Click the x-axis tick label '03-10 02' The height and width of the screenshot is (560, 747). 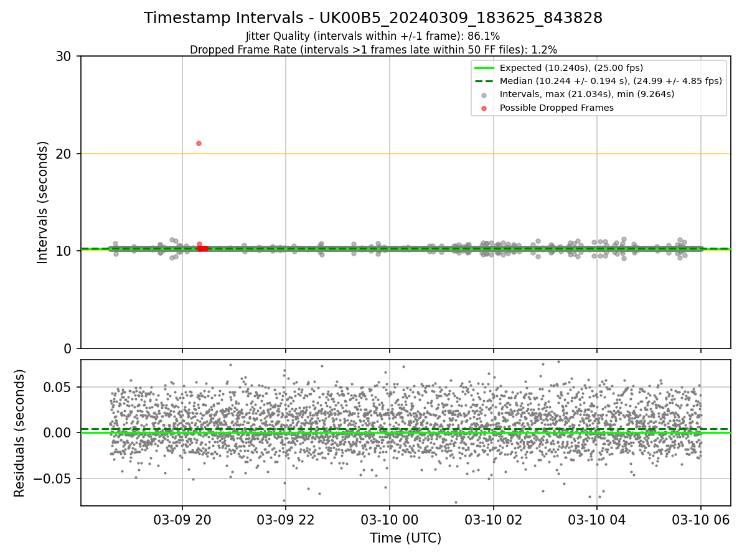[x=494, y=519]
